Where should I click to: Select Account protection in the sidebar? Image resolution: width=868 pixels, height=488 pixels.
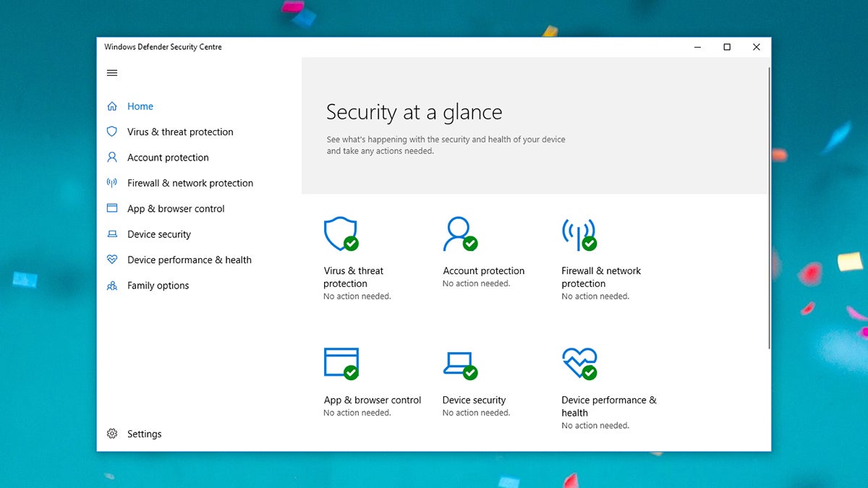pos(168,158)
